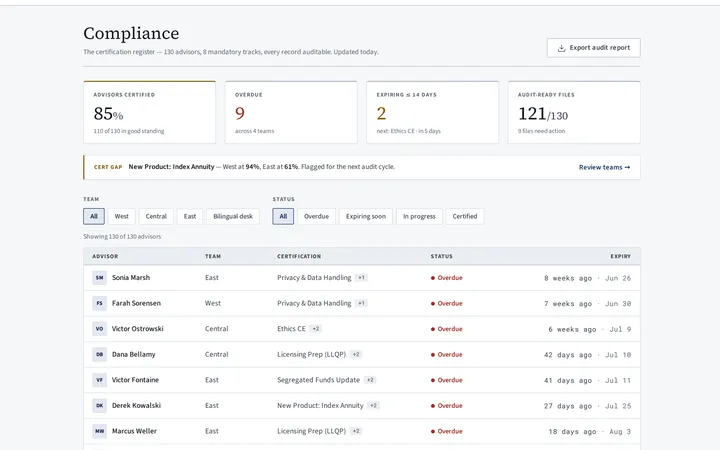Show Expiring soon status advisors
This screenshot has height=450, width=720.
click(366, 216)
